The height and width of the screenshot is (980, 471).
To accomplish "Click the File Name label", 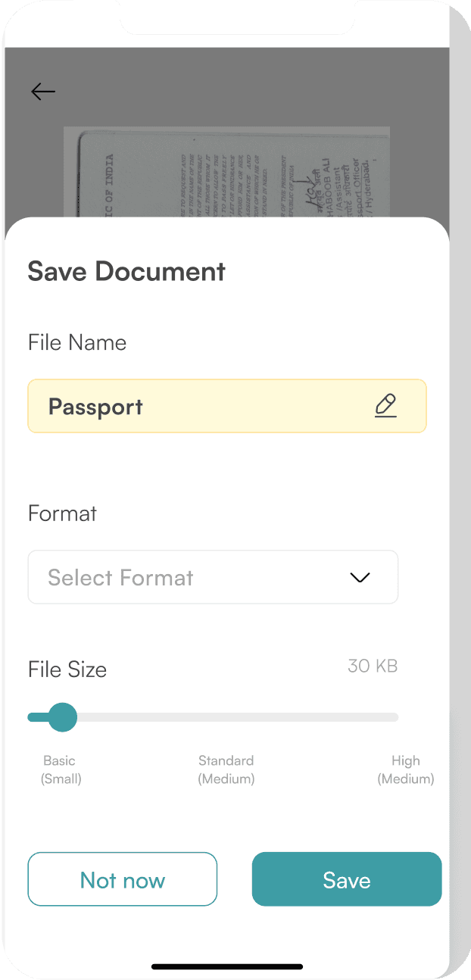I will pos(77,342).
